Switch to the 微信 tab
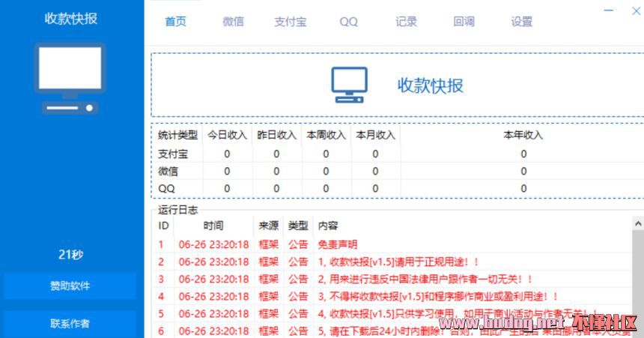644x338 pixels. 234,22
